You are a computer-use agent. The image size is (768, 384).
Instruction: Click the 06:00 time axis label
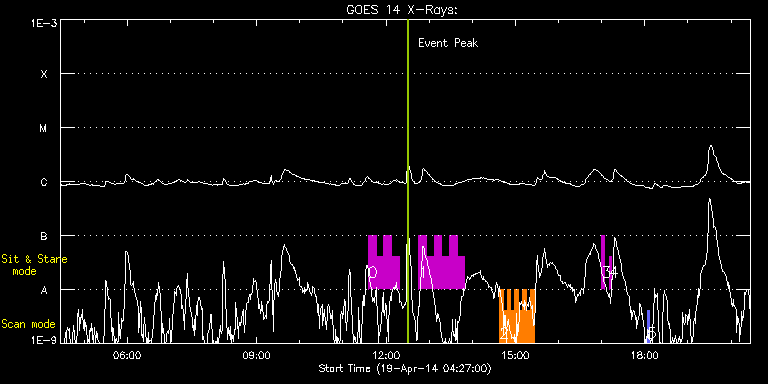click(x=127, y=356)
